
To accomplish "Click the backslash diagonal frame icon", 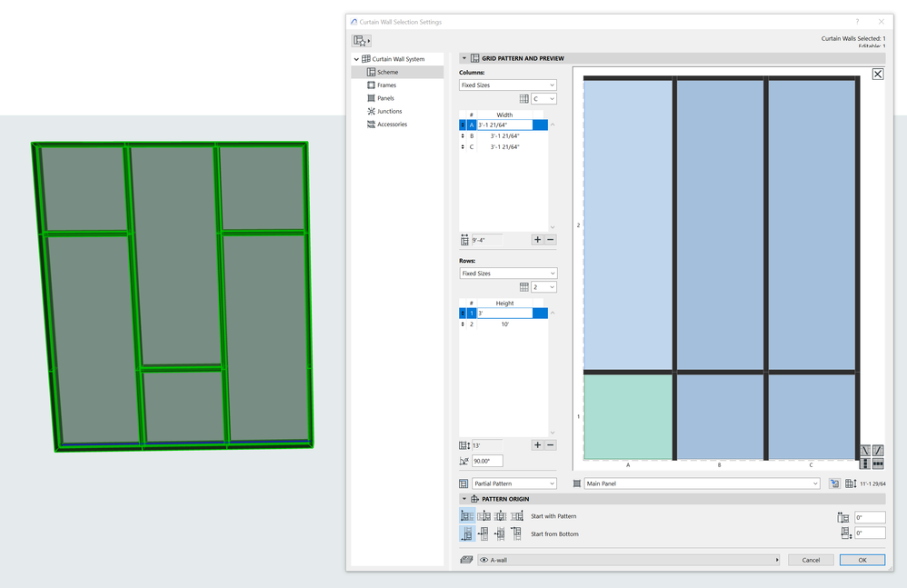I will tap(865, 451).
